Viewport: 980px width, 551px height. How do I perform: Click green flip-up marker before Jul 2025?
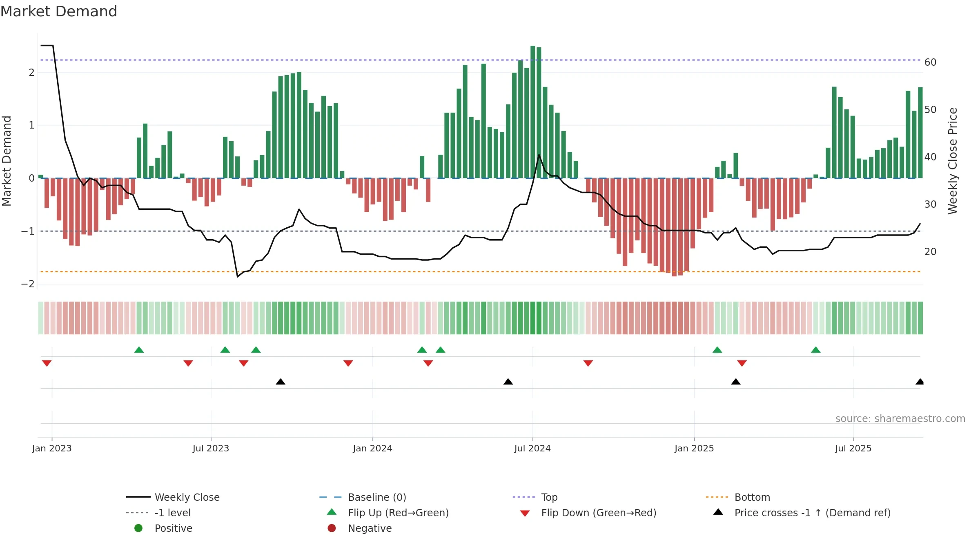pyautogui.click(x=816, y=350)
